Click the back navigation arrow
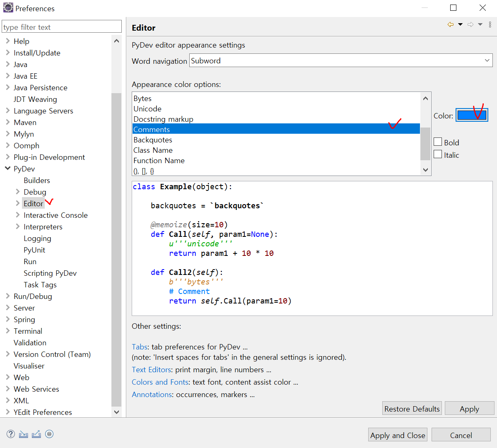This screenshot has height=448, width=497. (451, 24)
